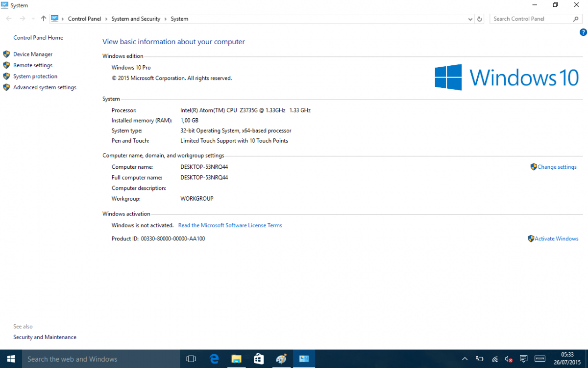Go to Control Panel breadcrumb
588x368 pixels.
[x=84, y=19]
